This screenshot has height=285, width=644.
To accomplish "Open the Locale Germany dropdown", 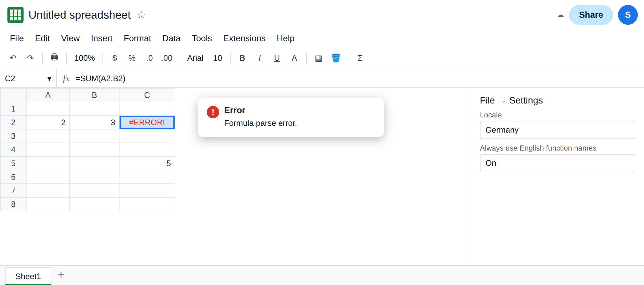I will (x=557, y=130).
